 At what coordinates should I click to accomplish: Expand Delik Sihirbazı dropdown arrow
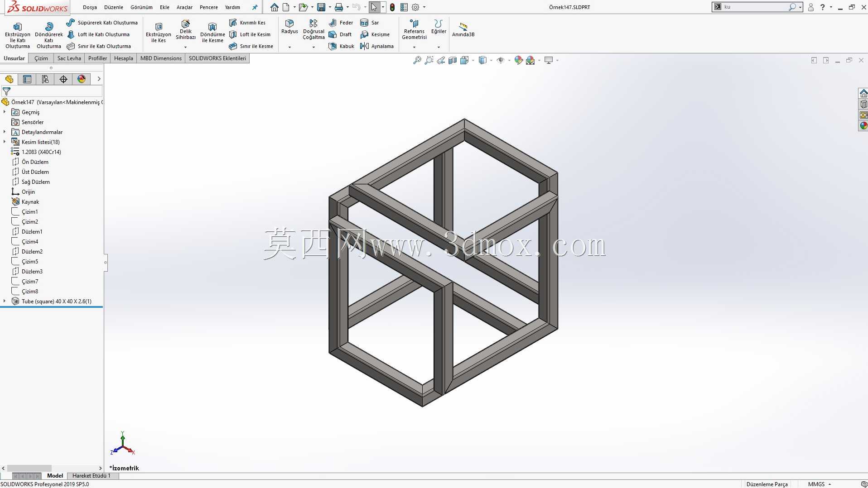click(x=185, y=47)
